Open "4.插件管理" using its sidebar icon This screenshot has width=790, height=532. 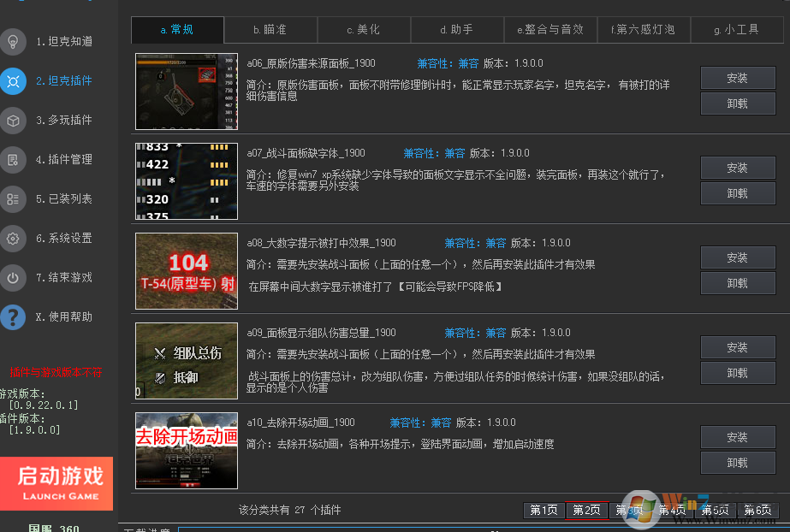point(13,159)
